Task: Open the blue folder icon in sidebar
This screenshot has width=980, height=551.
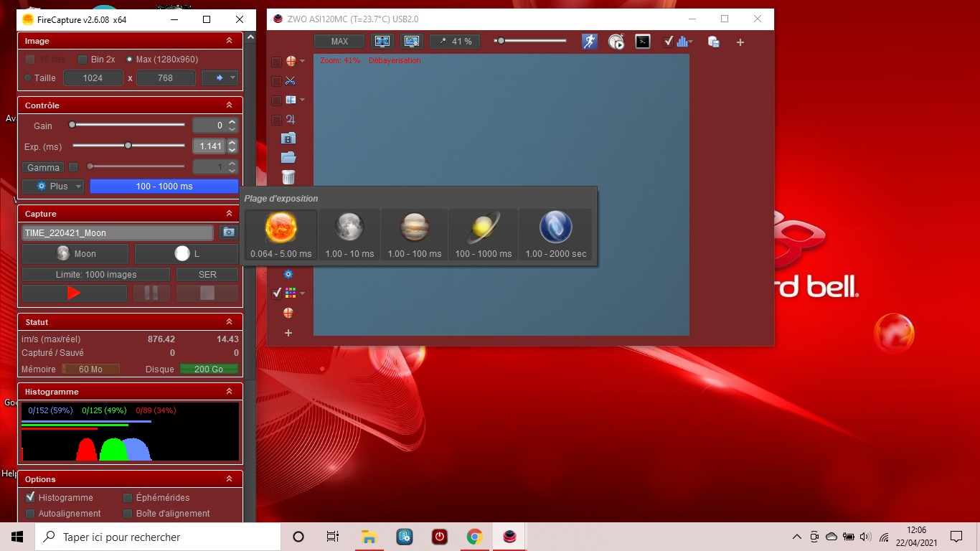Action: click(288, 158)
